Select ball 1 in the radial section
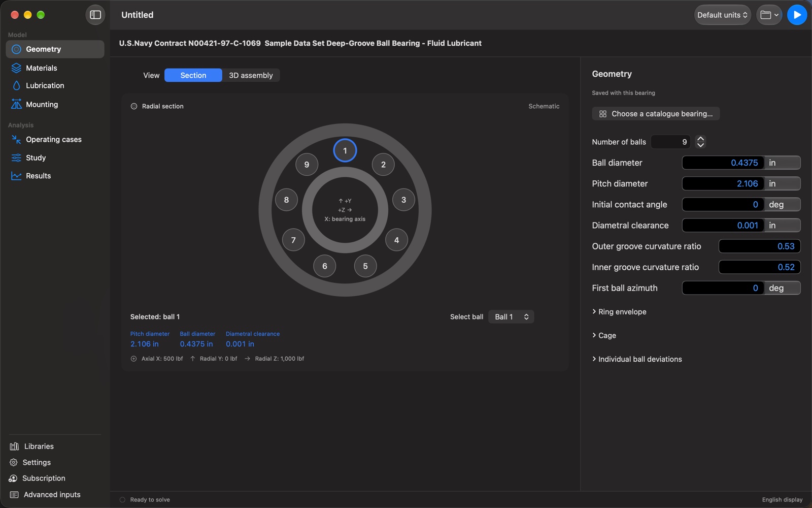This screenshot has width=812, height=508. point(345,150)
